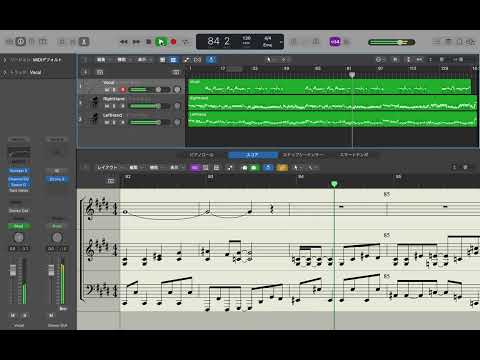Click the Add Track plus button
This screenshot has width=480, height=360.
85,72
